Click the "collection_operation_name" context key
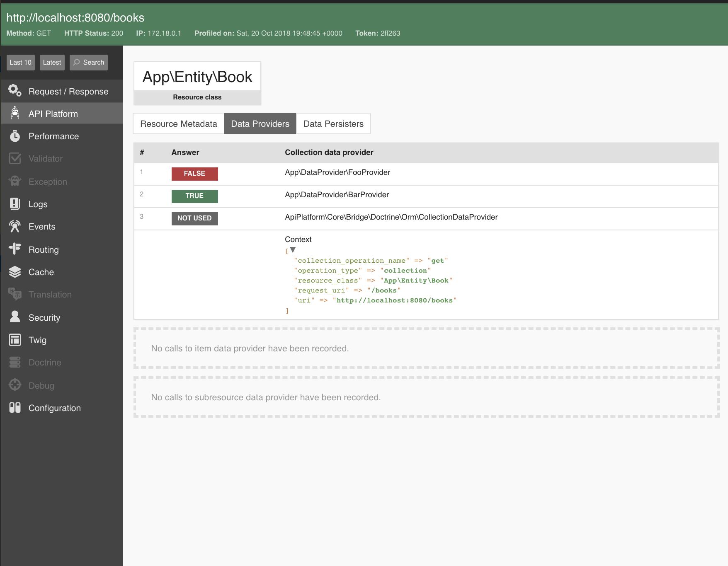 352,260
